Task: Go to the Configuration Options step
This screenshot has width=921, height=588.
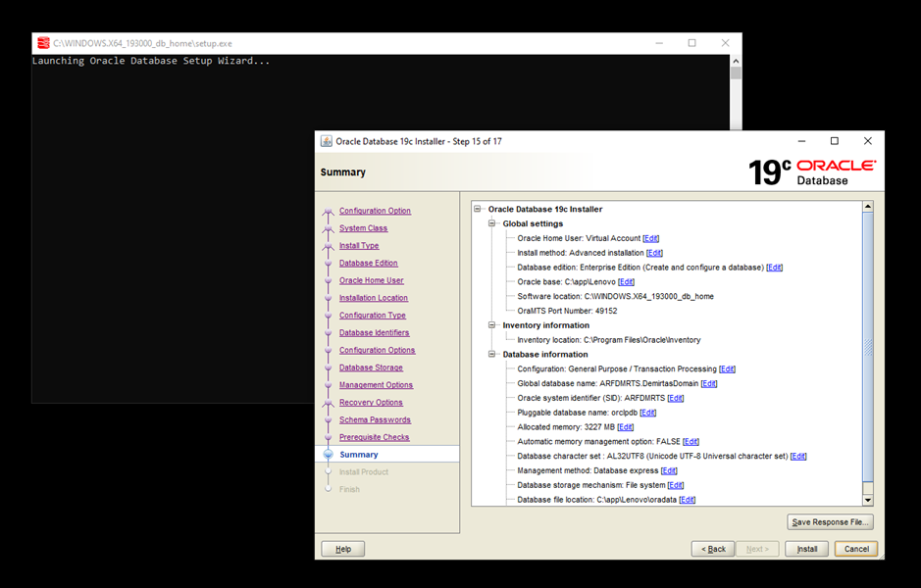Action: (377, 350)
